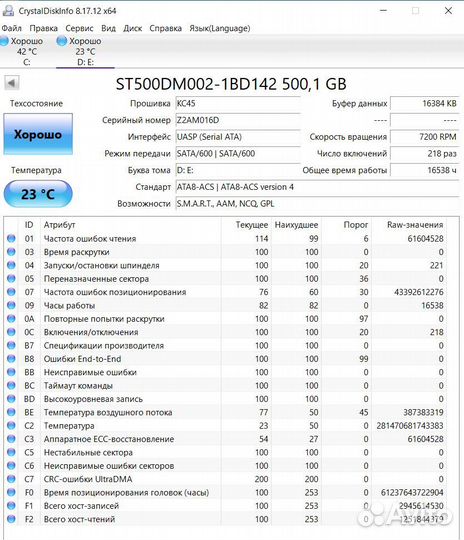Click the disk title ST500DM002-1BD142 500,1 GB
Screen dimensions: 464x540
click(231, 84)
